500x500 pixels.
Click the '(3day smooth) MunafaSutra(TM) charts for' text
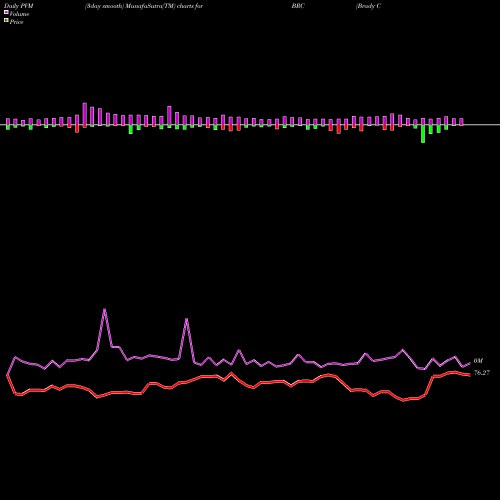(x=144, y=6)
